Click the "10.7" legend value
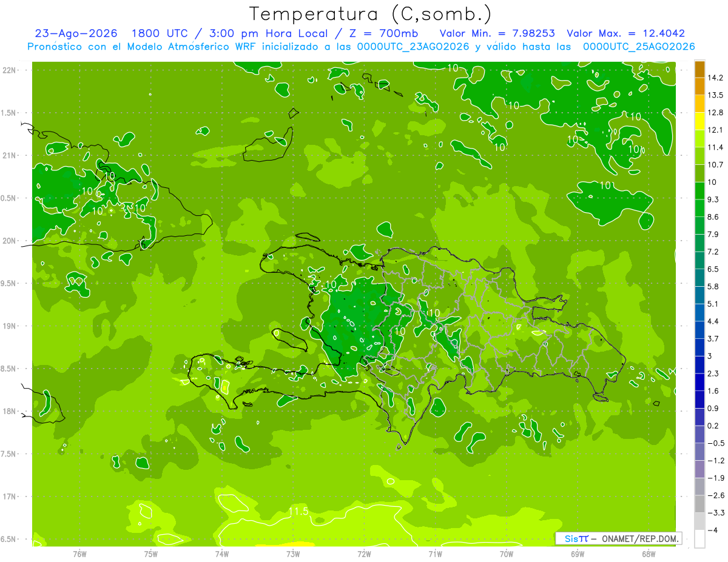Screen dimensions: 728x562 pos(715,165)
